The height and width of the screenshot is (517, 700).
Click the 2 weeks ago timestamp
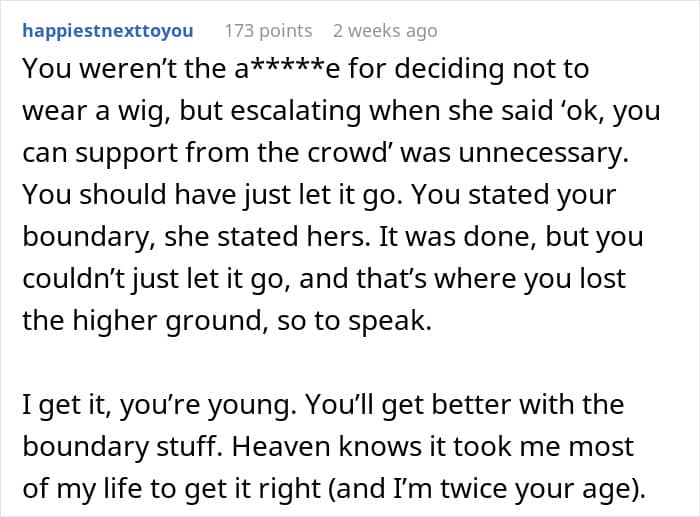(385, 31)
